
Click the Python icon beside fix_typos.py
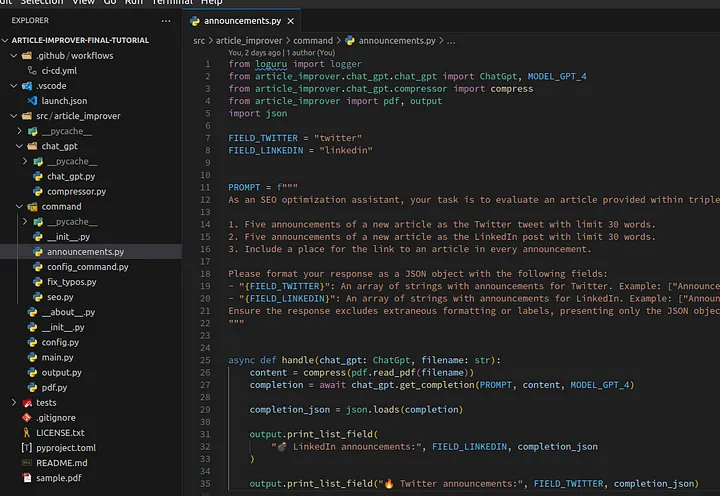[38, 282]
